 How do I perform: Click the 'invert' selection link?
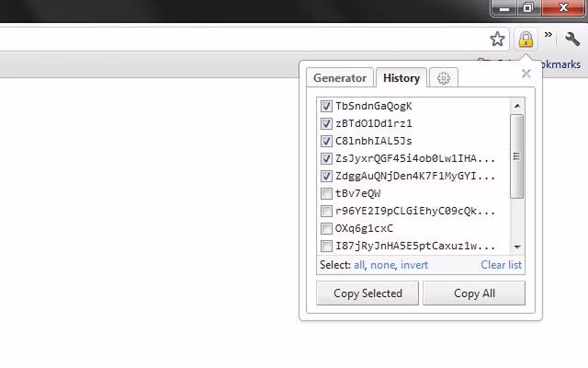point(414,265)
